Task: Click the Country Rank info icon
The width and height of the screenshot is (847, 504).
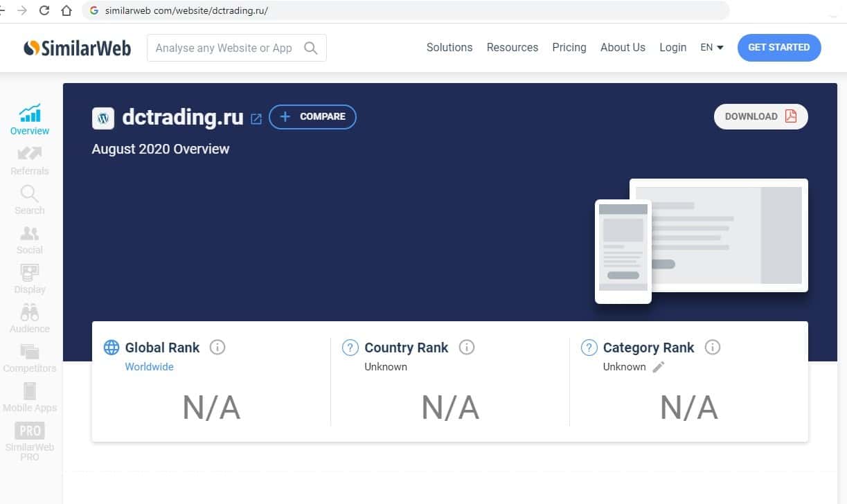Action: coord(467,347)
